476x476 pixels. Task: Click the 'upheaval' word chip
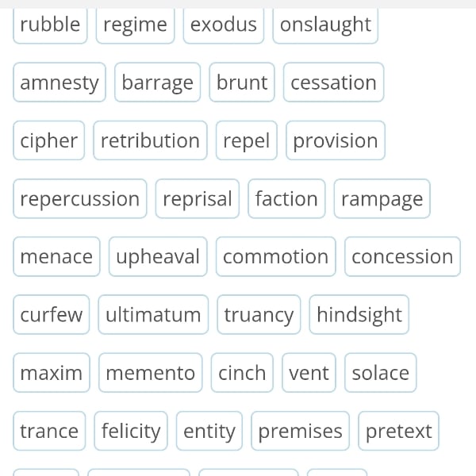pos(158,256)
